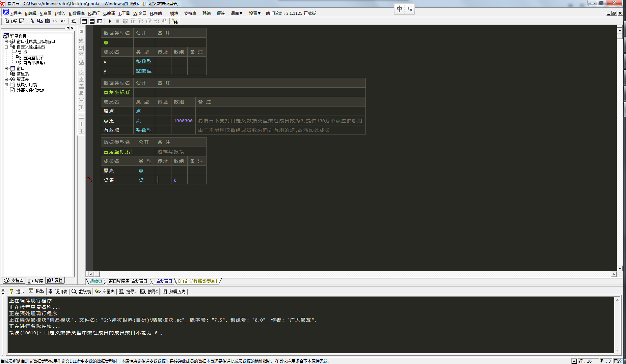Select the 常量表 tree item
The height and width of the screenshot is (364, 626).
tap(25, 74)
